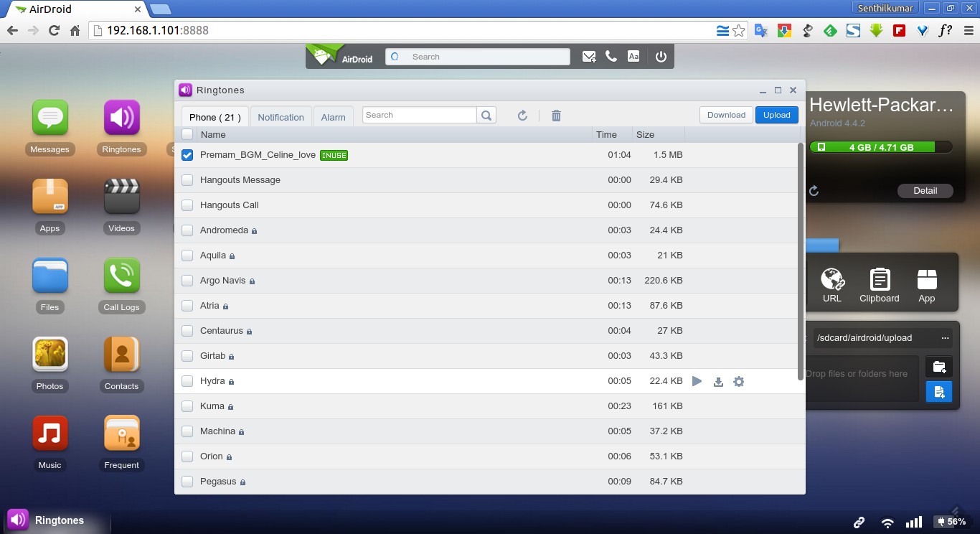Sort ringtones by Size column
The height and width of the screenshot is (534, 980).
[645, 134]
